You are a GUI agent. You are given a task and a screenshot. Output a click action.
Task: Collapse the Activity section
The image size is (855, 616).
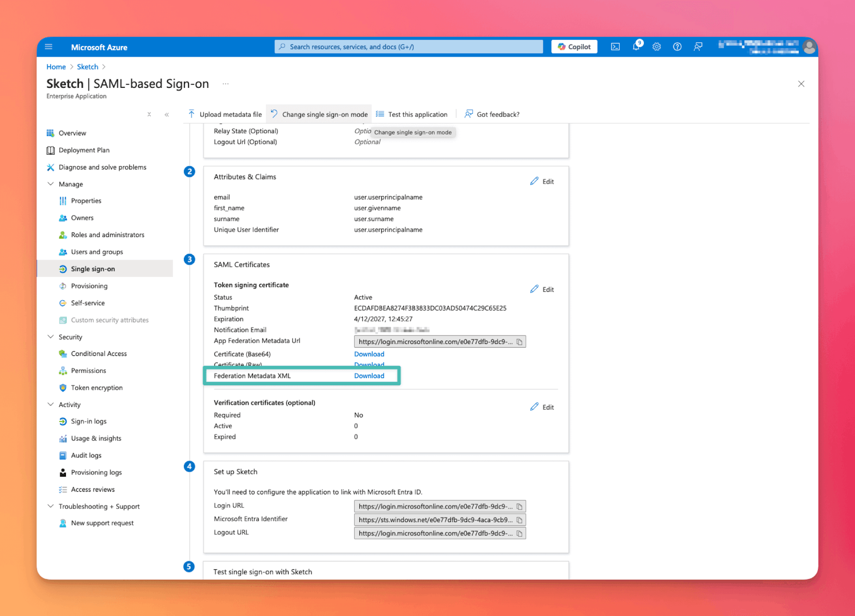tap(50, 404)
